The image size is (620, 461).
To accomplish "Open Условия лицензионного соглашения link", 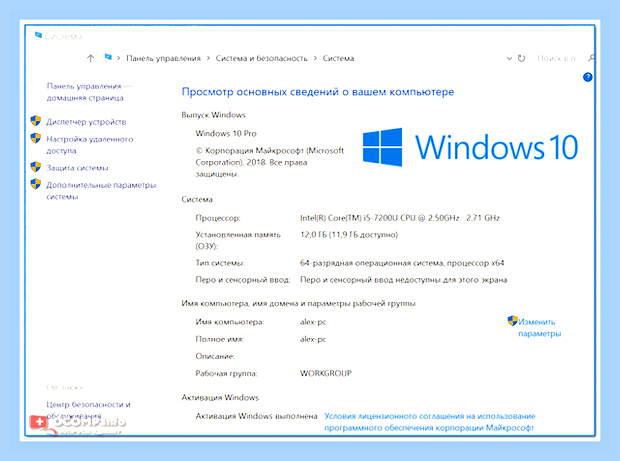I will click(x=430, y=422).
